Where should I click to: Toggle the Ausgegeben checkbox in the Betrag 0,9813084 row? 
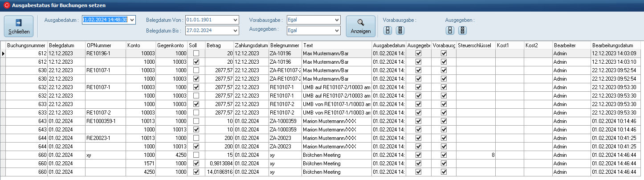[x=418, y=164]
